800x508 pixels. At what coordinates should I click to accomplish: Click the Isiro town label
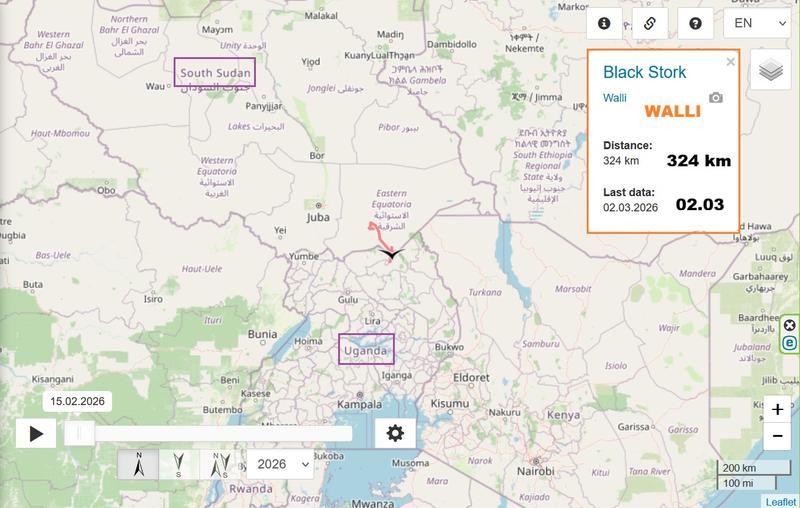click(153, 299)
